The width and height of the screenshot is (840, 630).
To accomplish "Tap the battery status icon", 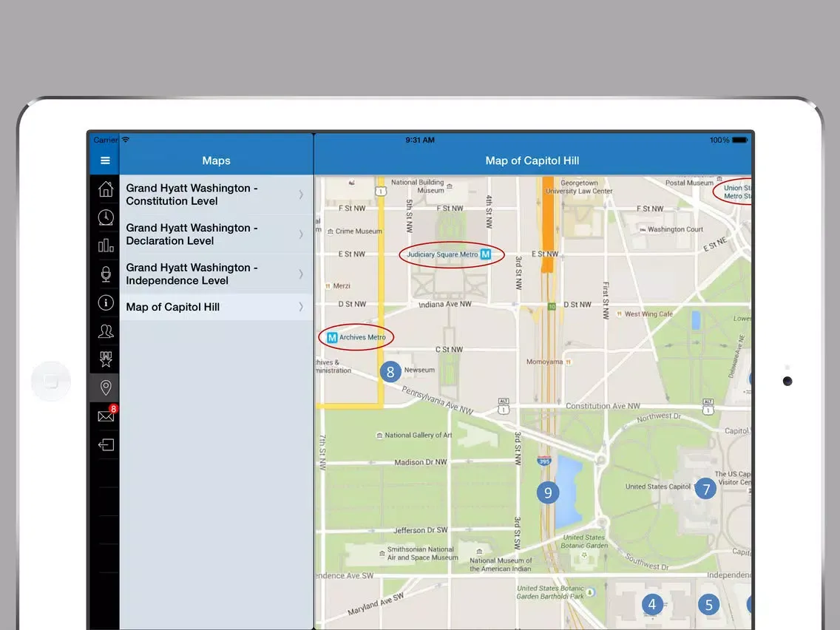I will [x=739, y=140].
